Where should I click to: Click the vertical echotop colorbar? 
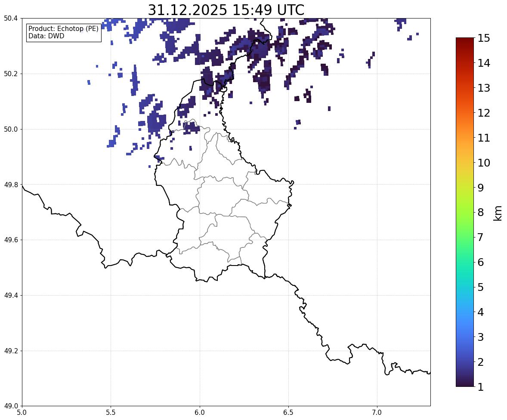coord(465,212)
